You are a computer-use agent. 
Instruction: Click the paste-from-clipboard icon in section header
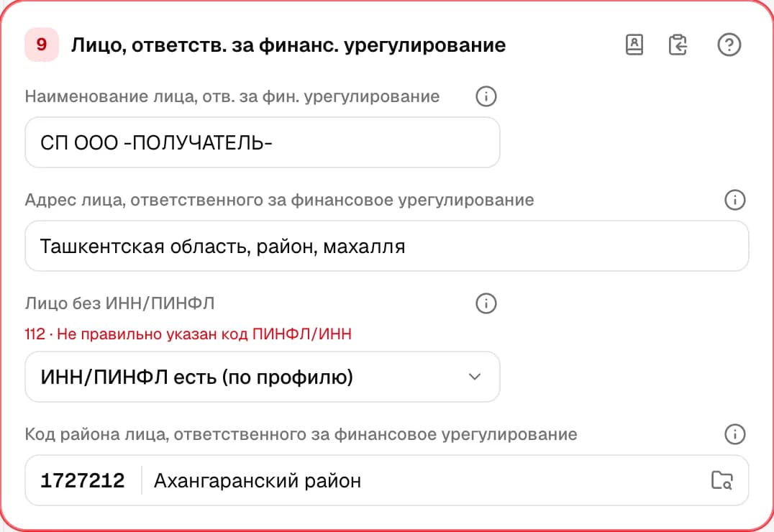678,45
